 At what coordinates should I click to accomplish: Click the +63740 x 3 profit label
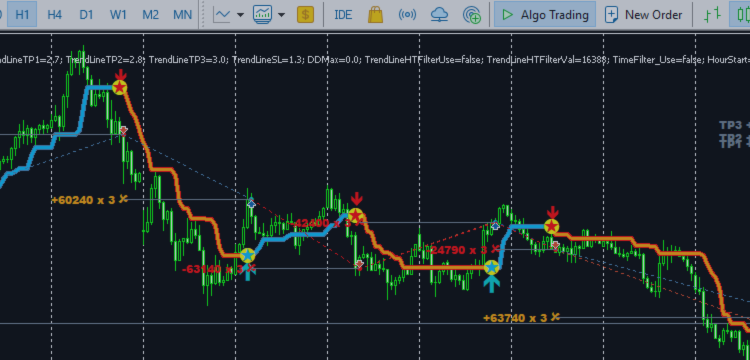[515, 318]
